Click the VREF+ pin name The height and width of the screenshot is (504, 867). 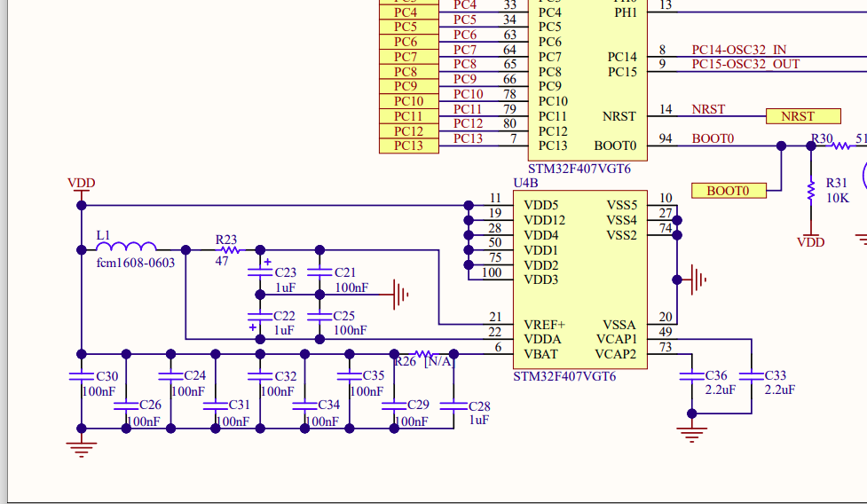(x=545, y=325)
